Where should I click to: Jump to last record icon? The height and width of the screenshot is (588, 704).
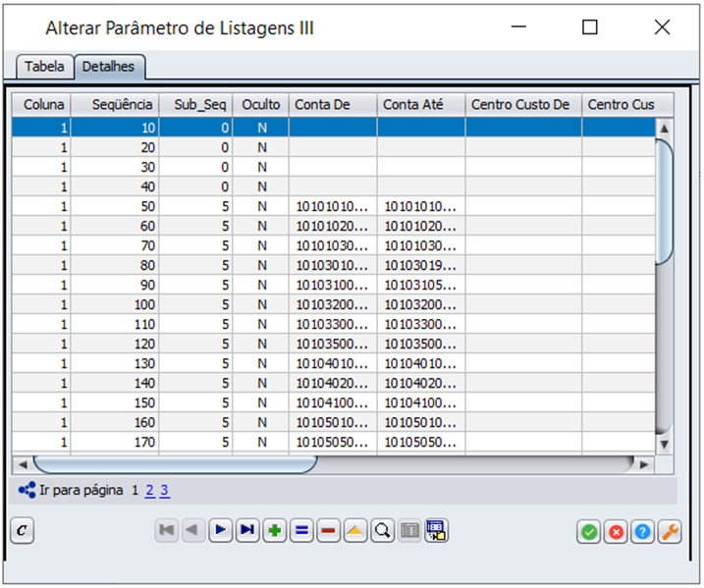[x=247, y=531]
